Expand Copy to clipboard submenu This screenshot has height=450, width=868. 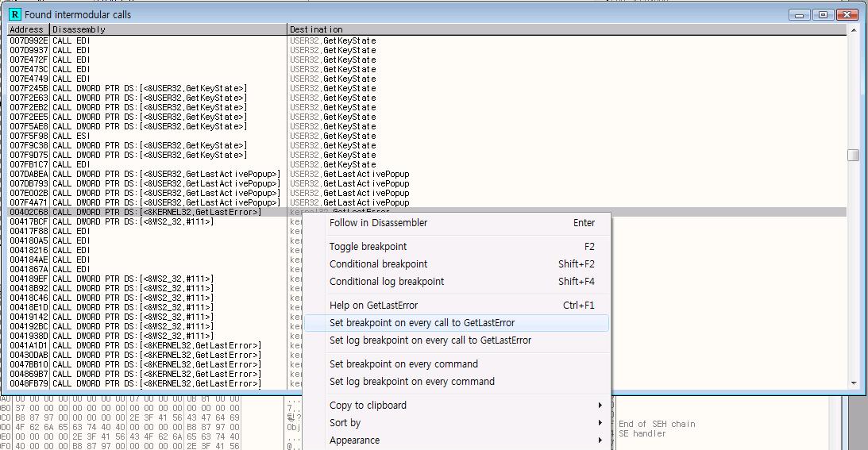coord(457,406)
